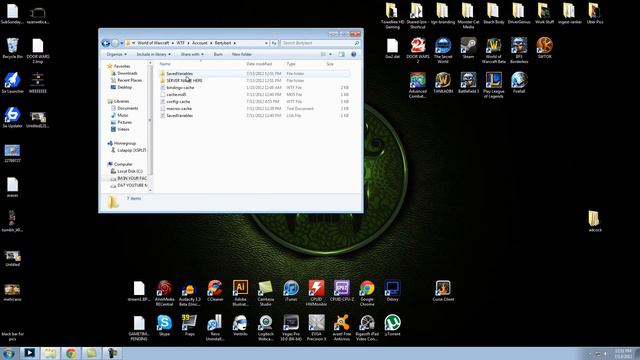640x360 pixels.
Task: Select the iTunes desktop icon
Action: pos(291,291)
